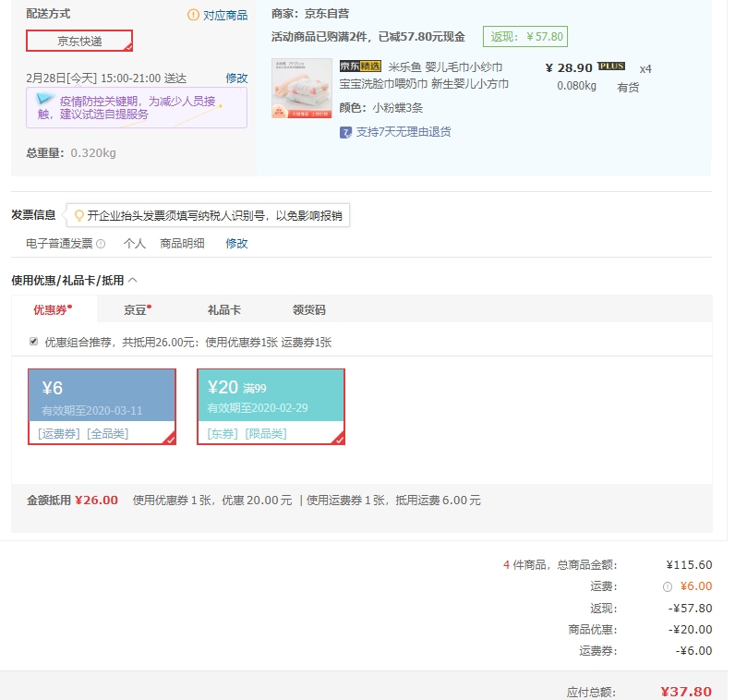The image size is (735, 700).
Task: Open the 对应商品 link
Action: click(x=225, y=16)
